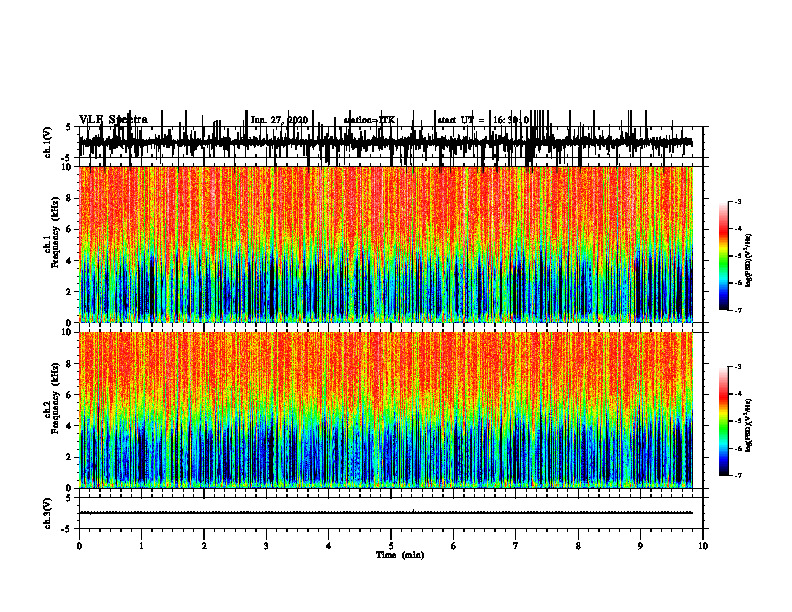Click the ch.1 color bar log(PSD) label
Image resolution: width=792 pixels, height=612 pixels.
pos(749,261)
